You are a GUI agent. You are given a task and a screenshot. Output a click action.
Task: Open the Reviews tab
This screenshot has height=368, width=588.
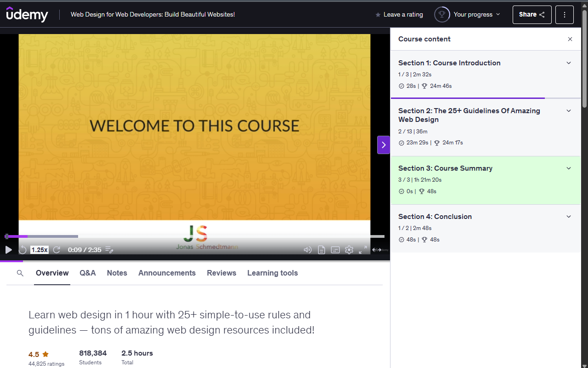pos(221,273)
